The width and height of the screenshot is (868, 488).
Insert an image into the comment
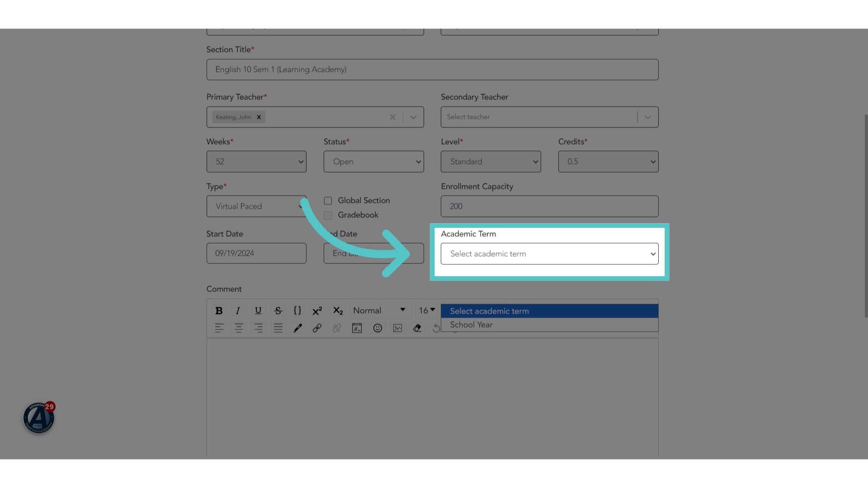(x=397, y=328)
